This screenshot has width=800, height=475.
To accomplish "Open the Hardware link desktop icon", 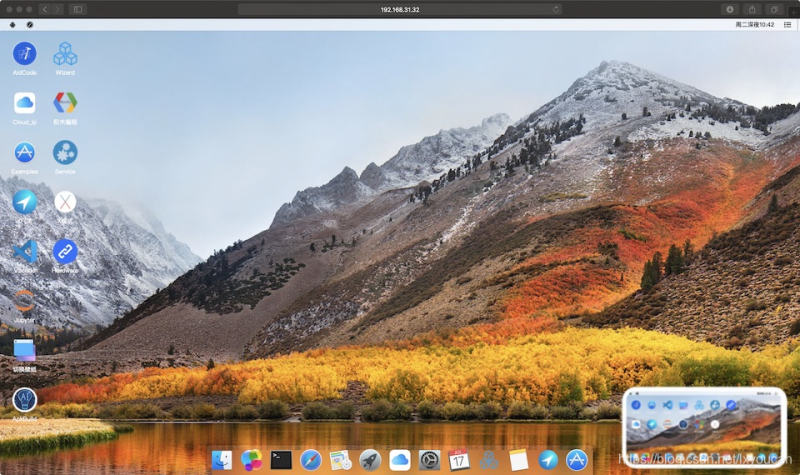I will (65, 252).
